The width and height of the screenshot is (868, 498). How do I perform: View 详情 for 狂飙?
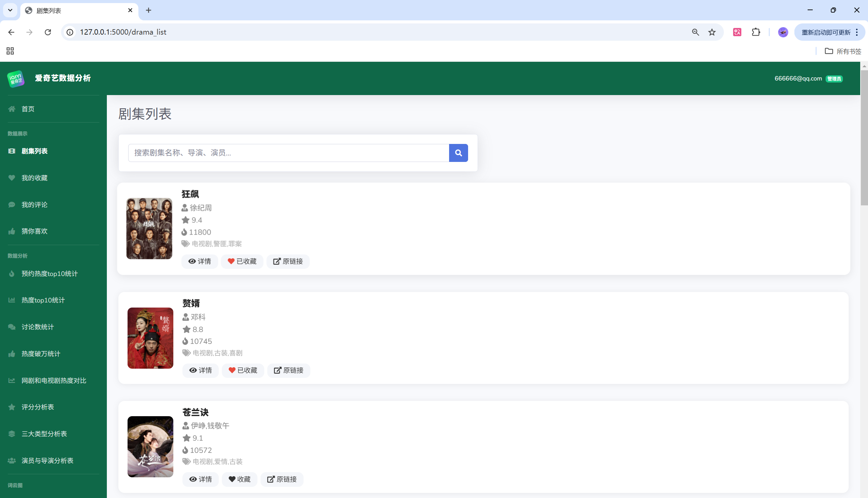coord(199,261)
